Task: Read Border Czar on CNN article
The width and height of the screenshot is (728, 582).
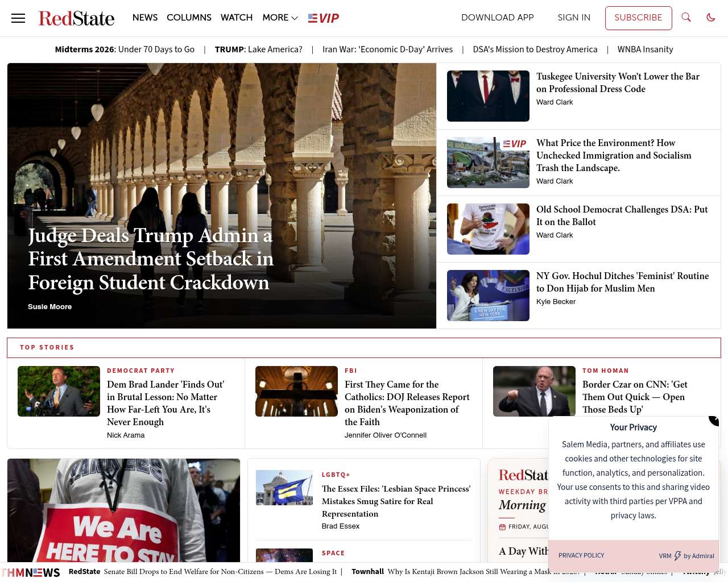Action: (x=635, y=397)
